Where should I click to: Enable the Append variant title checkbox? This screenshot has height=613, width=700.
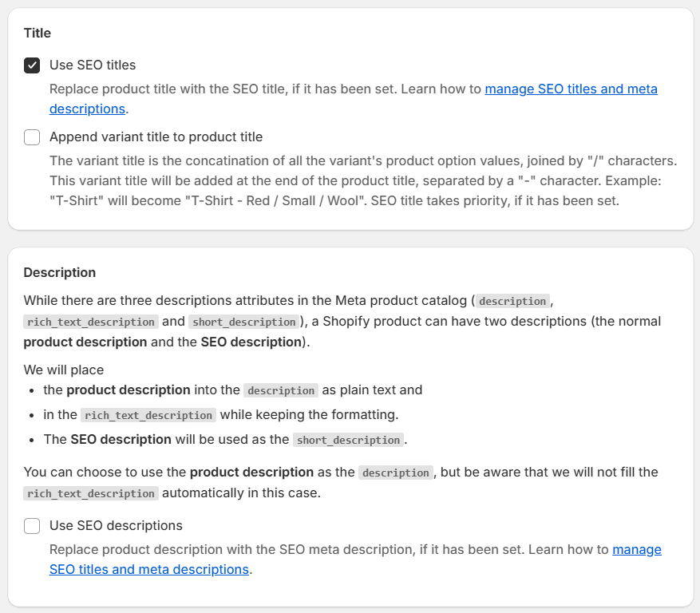tap(32, 137)
